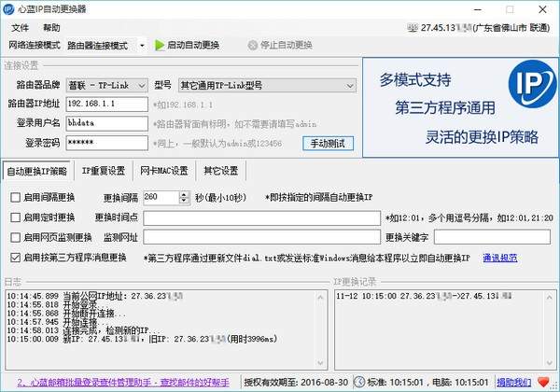The width and height of the screenshot is (560, 392).
Task: Click the 路由器IP地址 input field
Action: 107,103
